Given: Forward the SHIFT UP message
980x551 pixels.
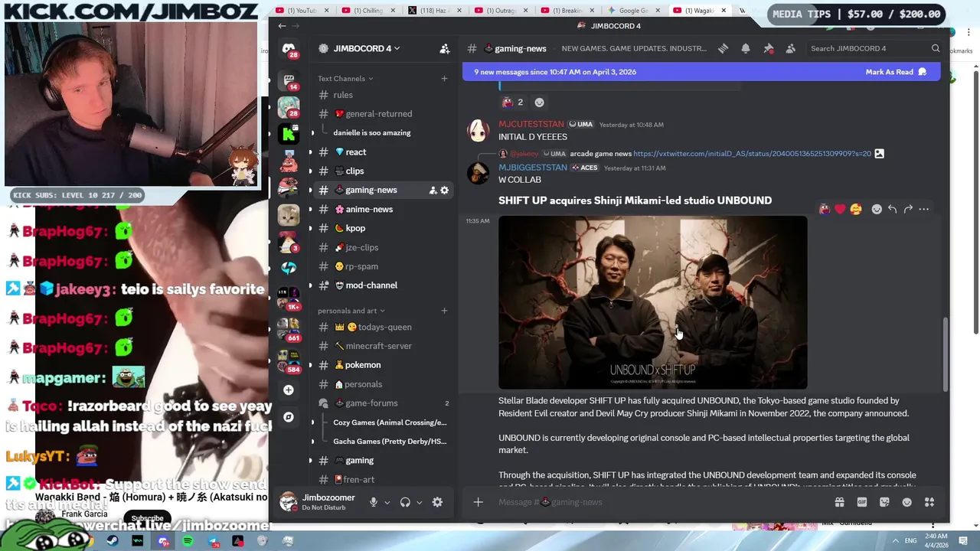Looking at the screenshot, I should click(908, 209).
